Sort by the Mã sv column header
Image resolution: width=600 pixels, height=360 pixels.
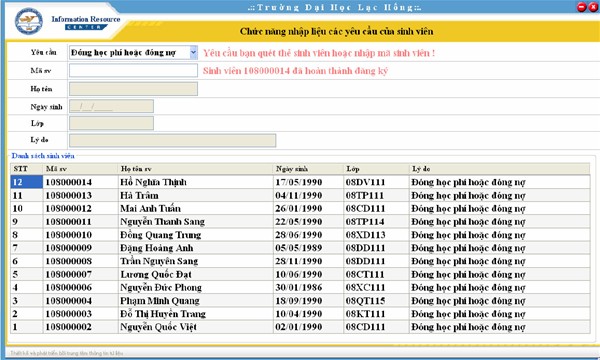[x=80, y=169]
